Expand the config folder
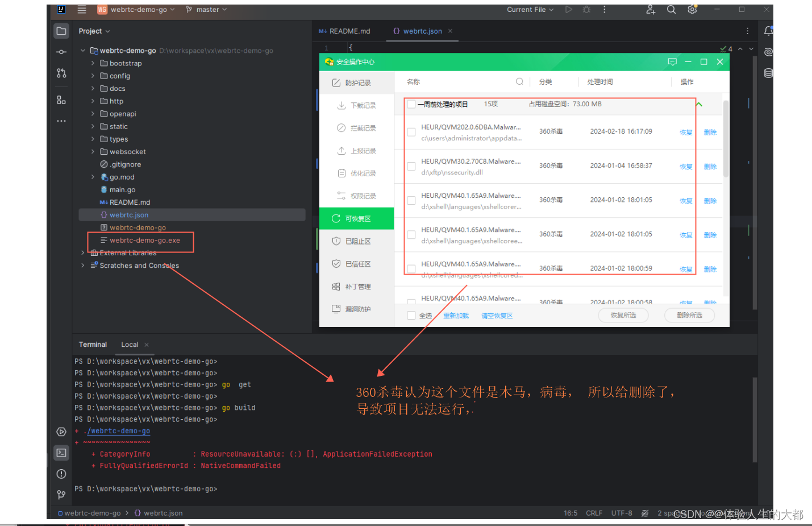The image size is (812, 526). click(x=93, y=76)
